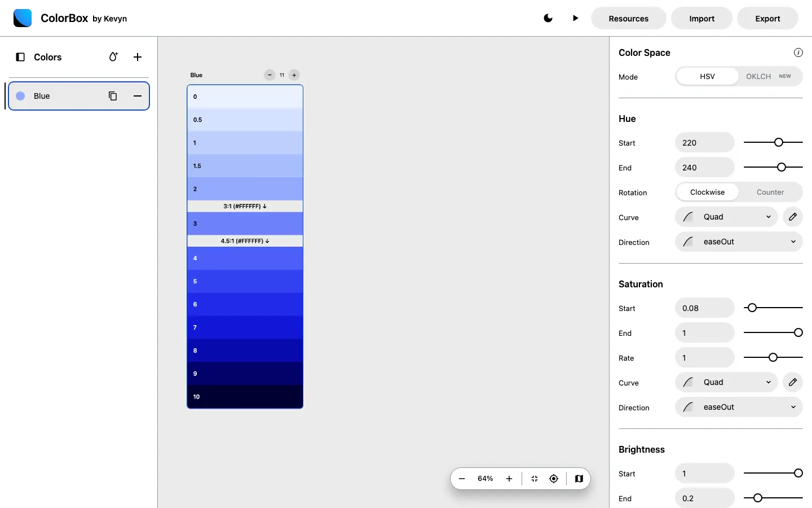Click the Hue Start value field
812x508 pixels.
pyautogui.click(x=704, y=143)
